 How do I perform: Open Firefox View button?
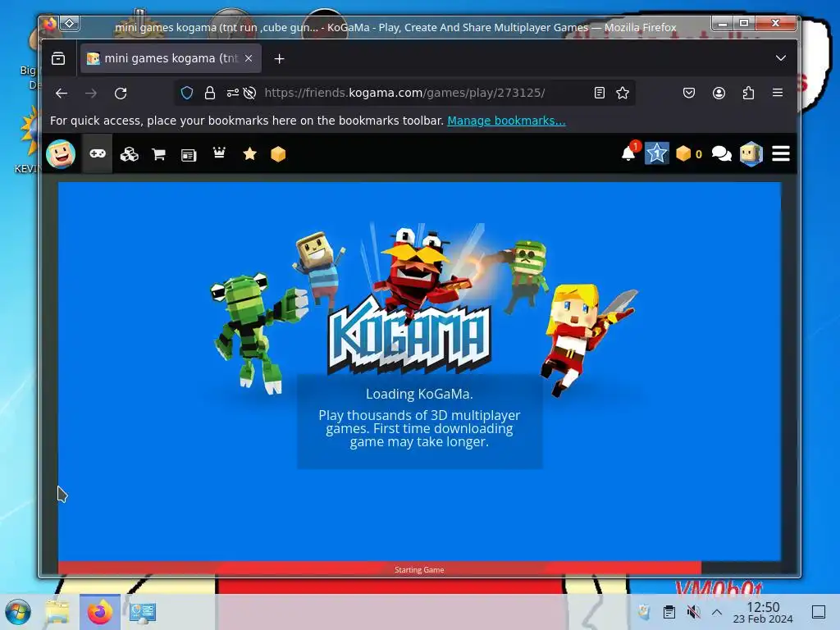point(58,58)
